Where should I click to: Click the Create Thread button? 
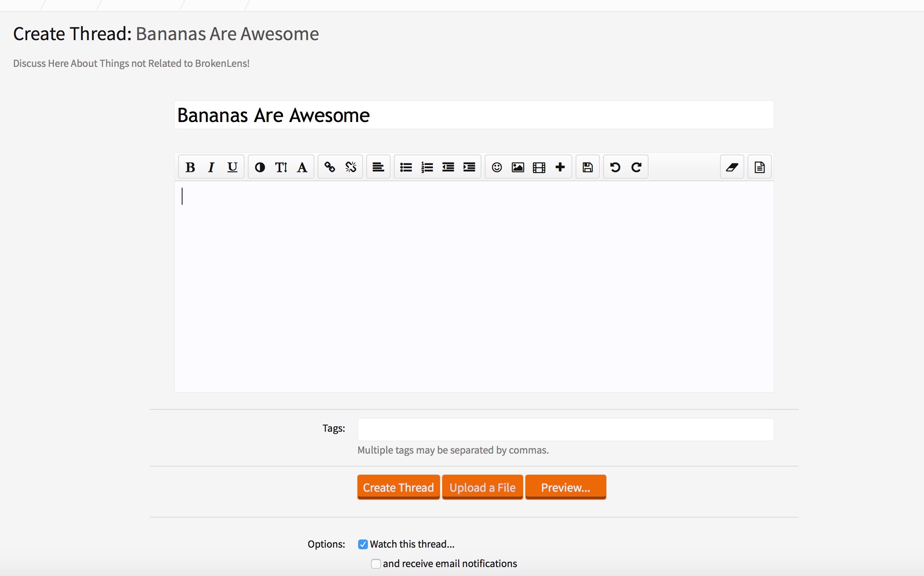pos(398,487)
